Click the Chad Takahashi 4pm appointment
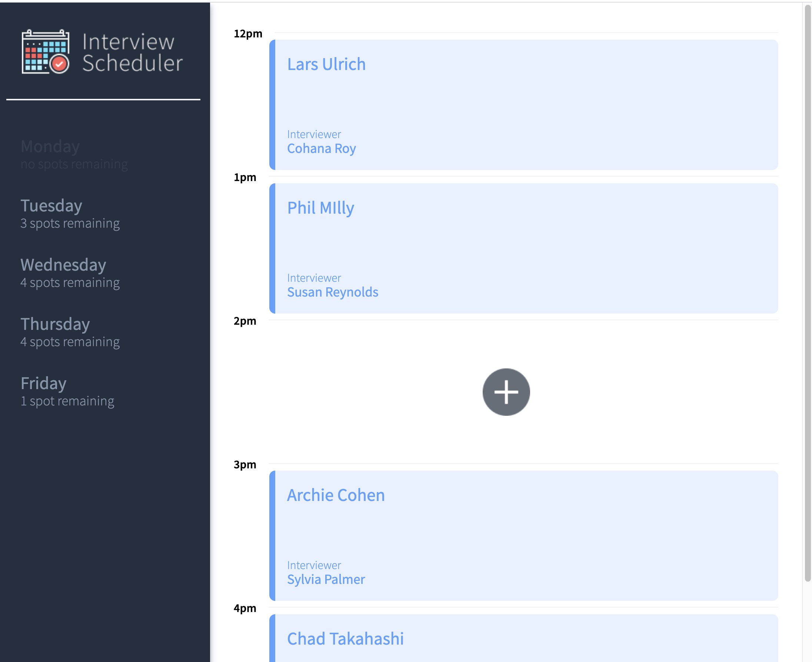812x662 pixels. (x=523, y=638)
